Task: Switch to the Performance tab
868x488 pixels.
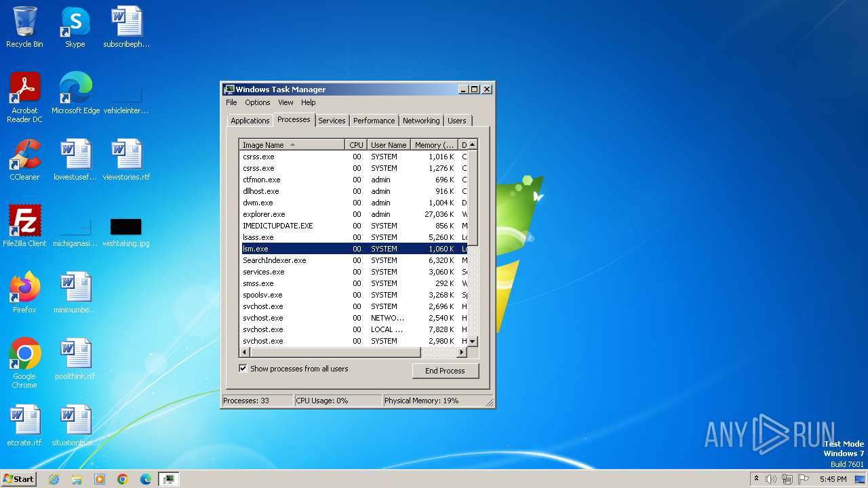Action: [x=374, y=121]
